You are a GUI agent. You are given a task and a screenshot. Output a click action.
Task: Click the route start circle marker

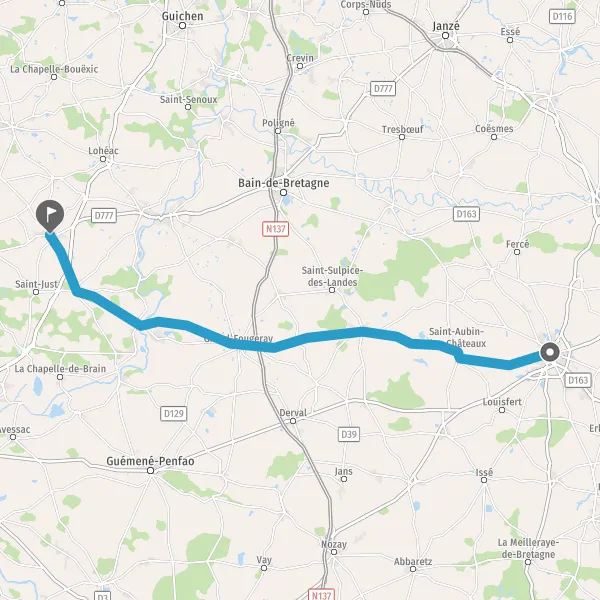550,352
